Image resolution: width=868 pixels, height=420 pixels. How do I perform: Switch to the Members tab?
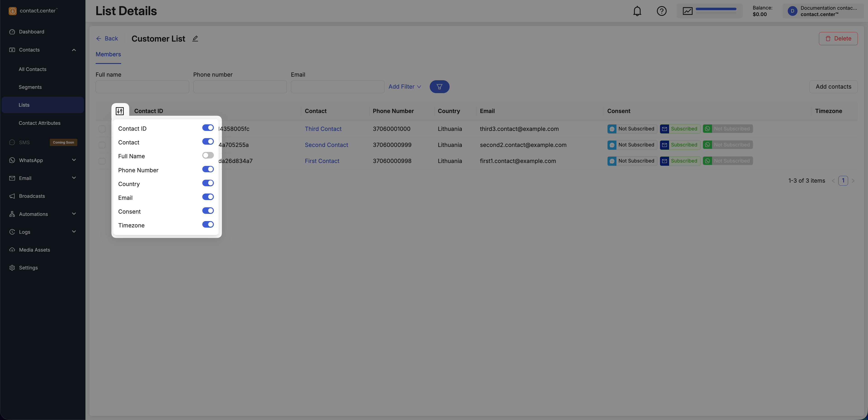(108, 54)
